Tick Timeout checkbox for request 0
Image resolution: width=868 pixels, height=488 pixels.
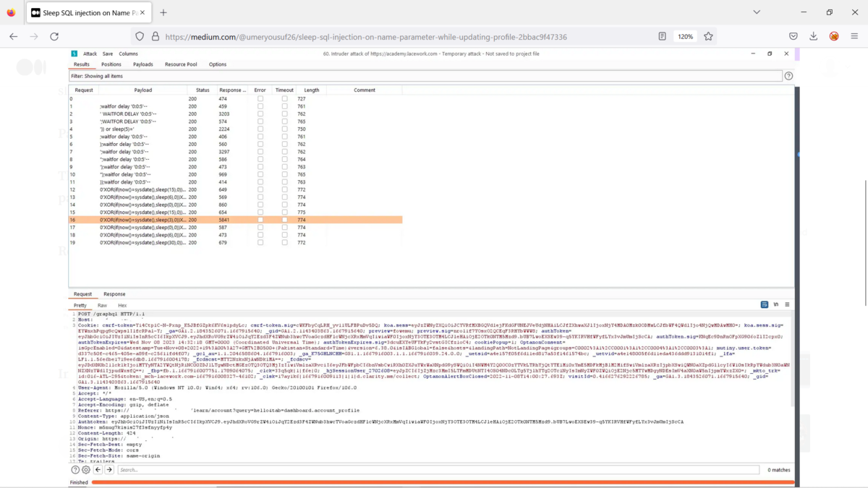coord(284,99)
